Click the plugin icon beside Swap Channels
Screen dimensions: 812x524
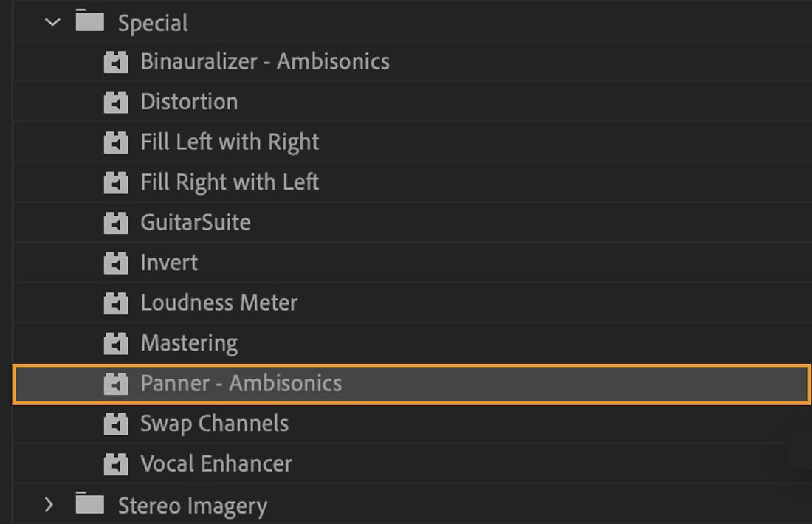point(116,424)
